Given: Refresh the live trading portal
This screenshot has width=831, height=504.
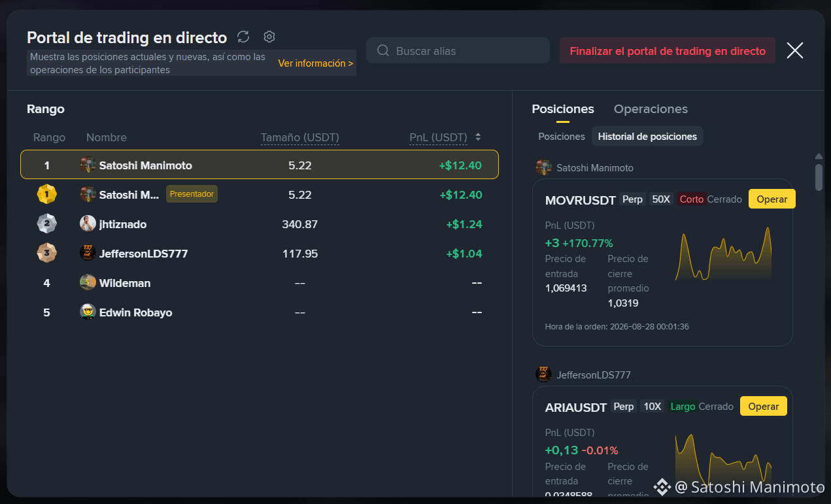Looking at the screenshot, I should [243, 37].
